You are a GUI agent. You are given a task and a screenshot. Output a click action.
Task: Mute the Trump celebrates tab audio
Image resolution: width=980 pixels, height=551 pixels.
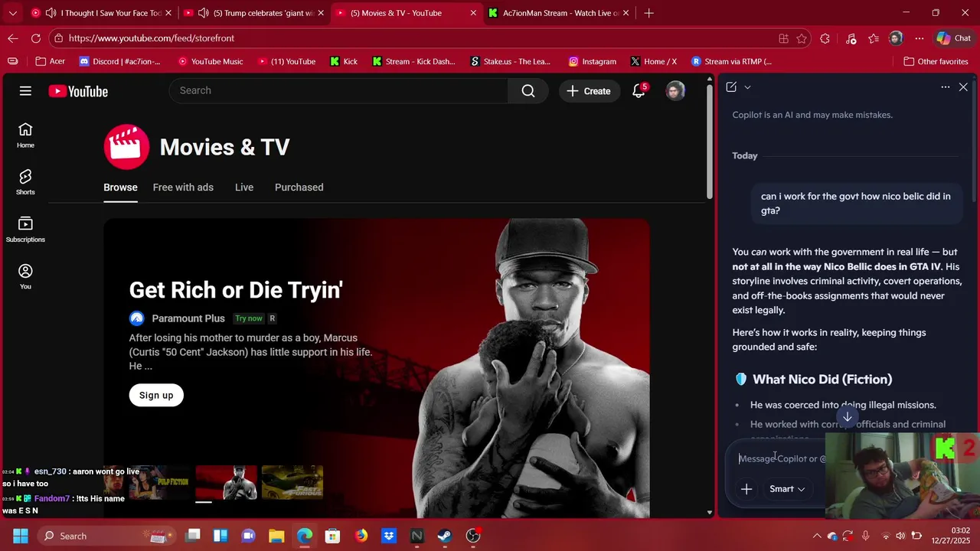point(203,13)
